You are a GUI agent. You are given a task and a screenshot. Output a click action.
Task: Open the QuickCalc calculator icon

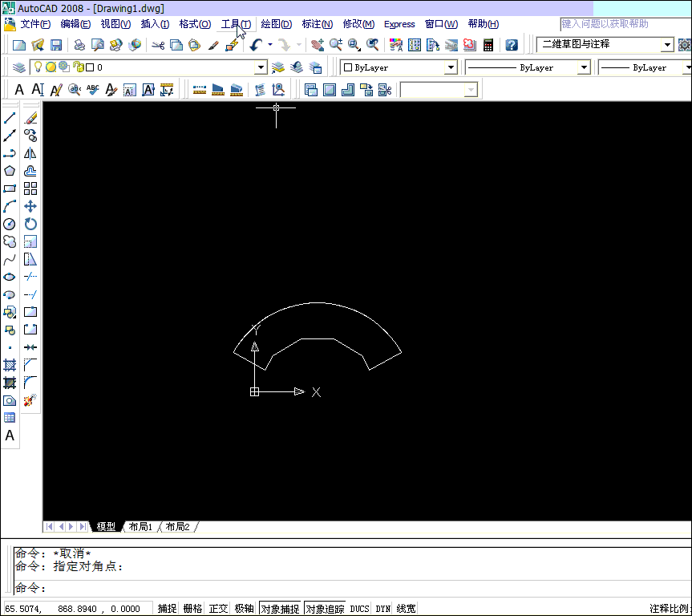(x=488, y=45)
